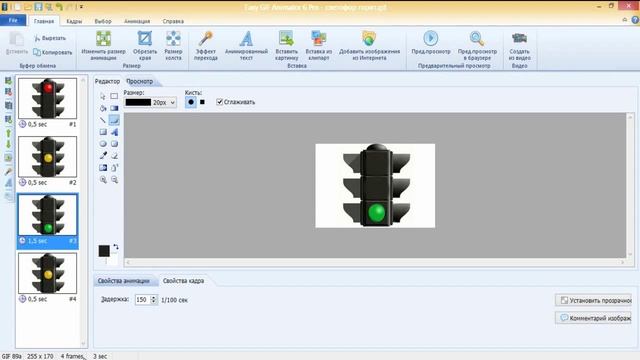This screenshot has width=640, height=360.
Task: Click Copy (Копировать) in the ribbon
Action: [53, 52]
